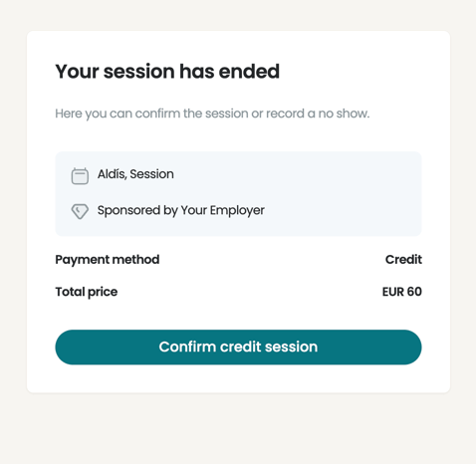Click the word 'Confirm' on the teal button

coord(187,347)
